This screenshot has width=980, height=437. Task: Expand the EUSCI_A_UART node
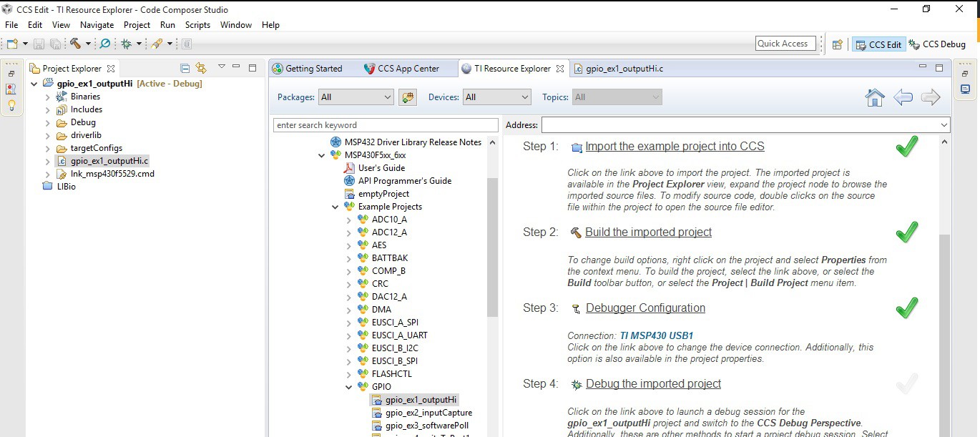click(x=349, y=335)
